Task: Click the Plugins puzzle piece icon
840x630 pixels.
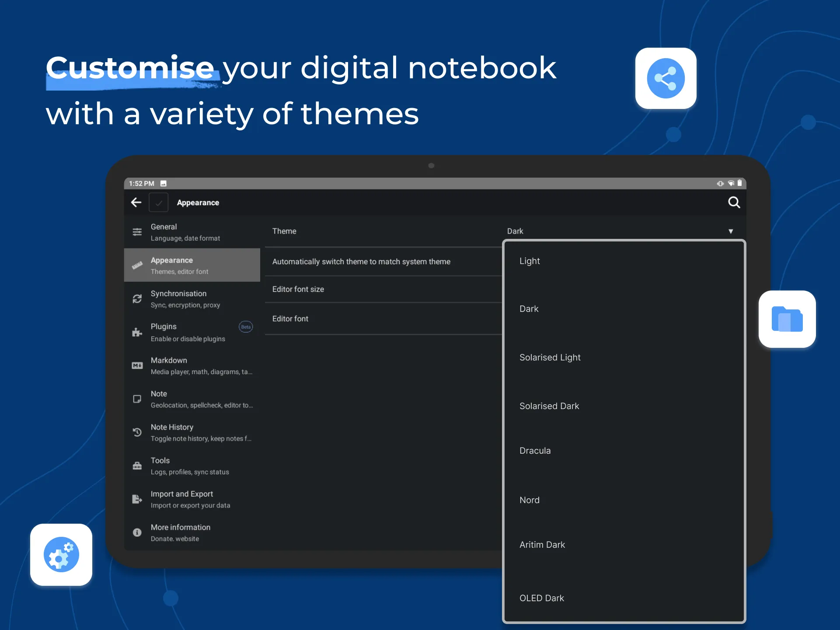Action: point(137,332)
